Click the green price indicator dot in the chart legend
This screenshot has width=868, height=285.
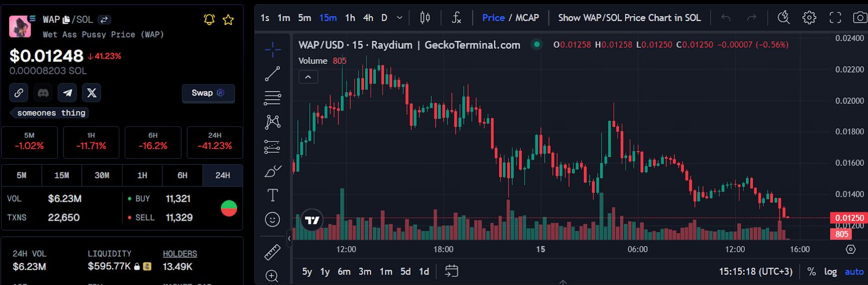click(537, 44)
